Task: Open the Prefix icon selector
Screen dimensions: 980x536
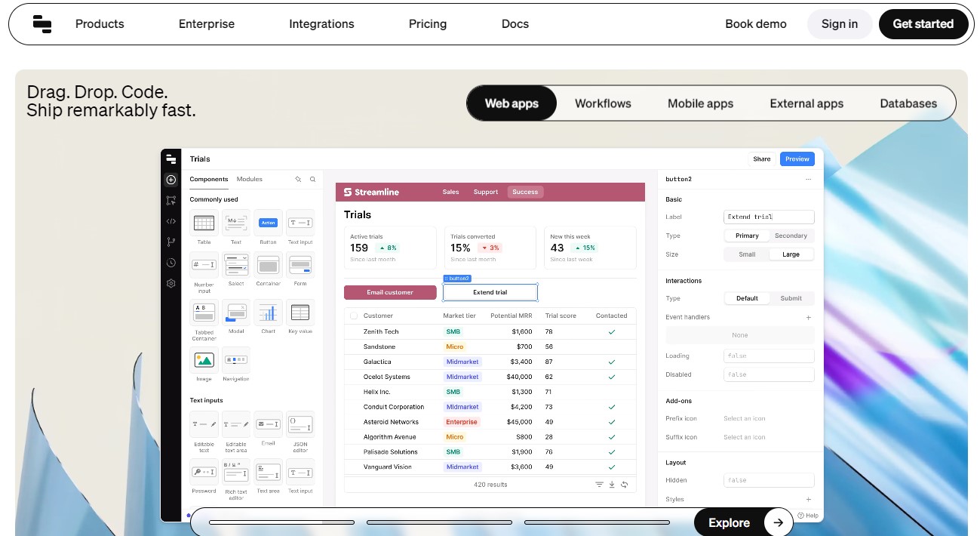Action: [768, 418]
